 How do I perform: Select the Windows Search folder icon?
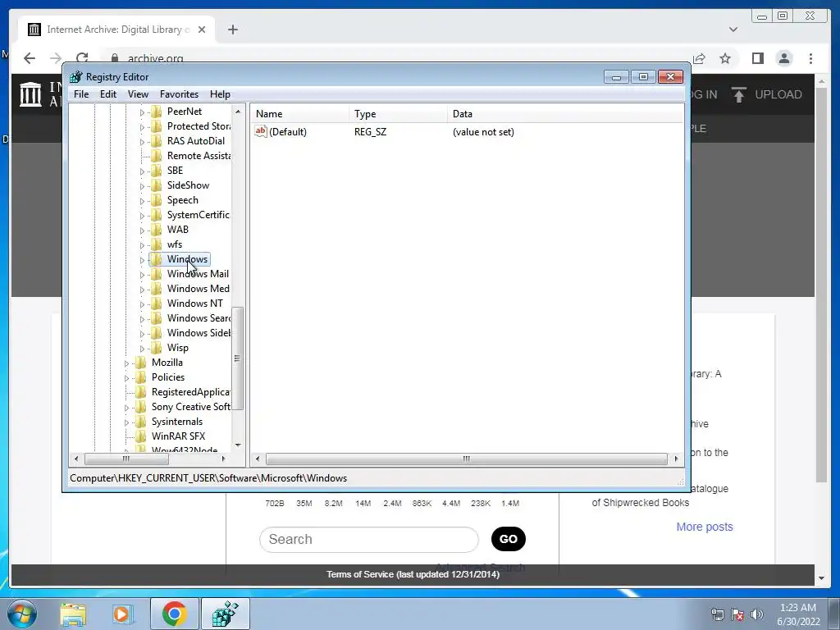tap(157, 318)
